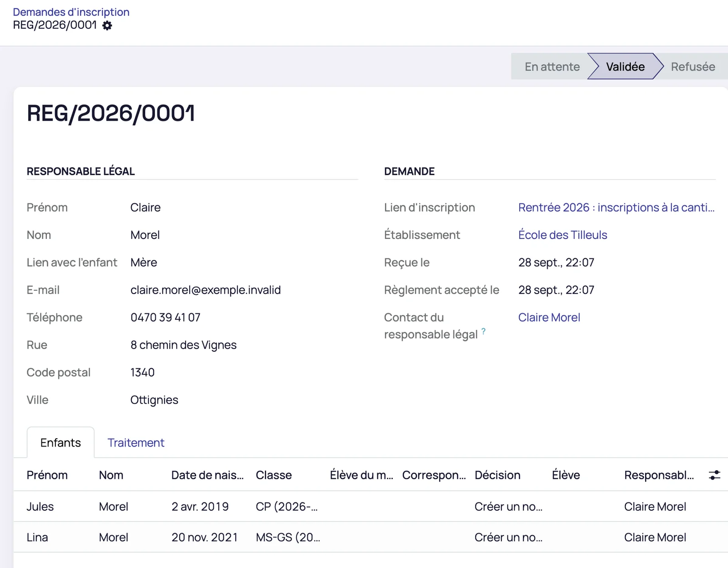Sort table by Prénom column header
The height and width of the screenshot is (568, 728).
click(x=47, y=475)
